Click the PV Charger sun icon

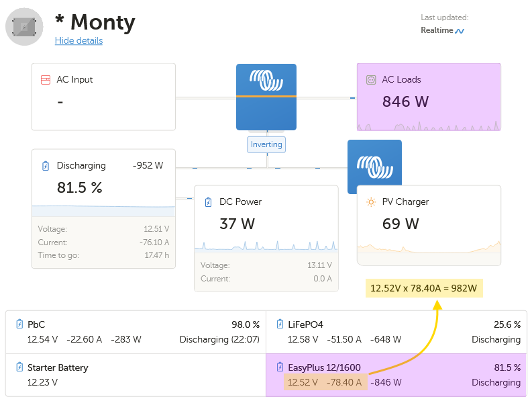[370, 202]
